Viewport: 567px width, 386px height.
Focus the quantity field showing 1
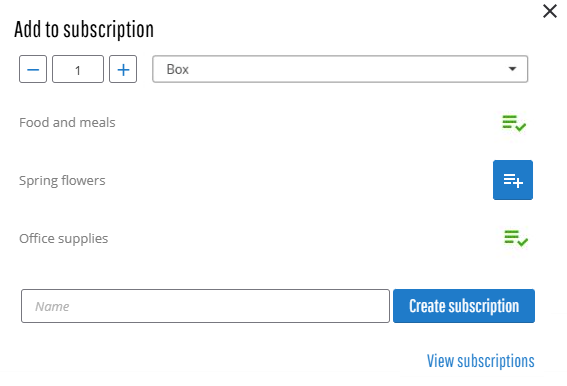78,69
